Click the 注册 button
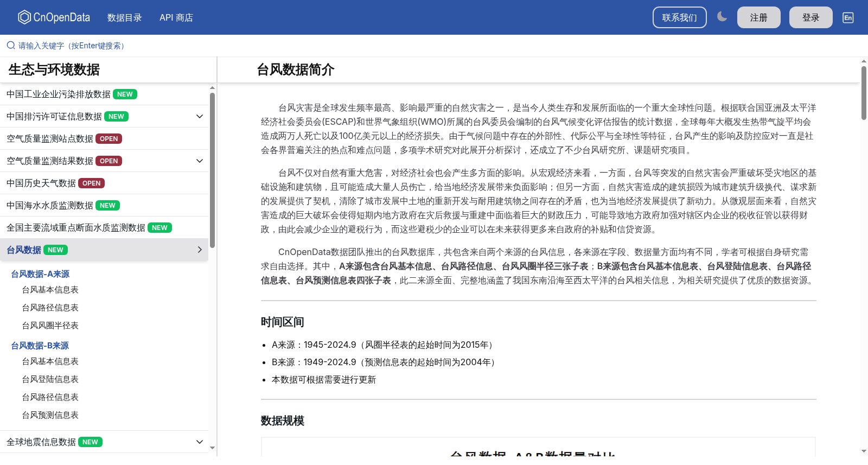Screen dimensions: 868x465 point(759,17)
